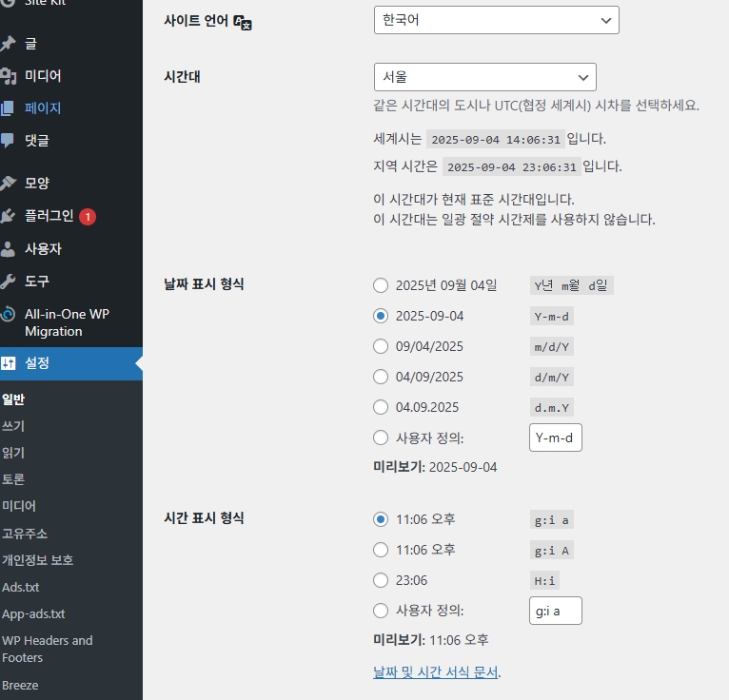Image resolution: width=729 pixels, height=700 pixels.
Task: Click the translation icon next to 사이트 언어
Action: pos(243,22)
